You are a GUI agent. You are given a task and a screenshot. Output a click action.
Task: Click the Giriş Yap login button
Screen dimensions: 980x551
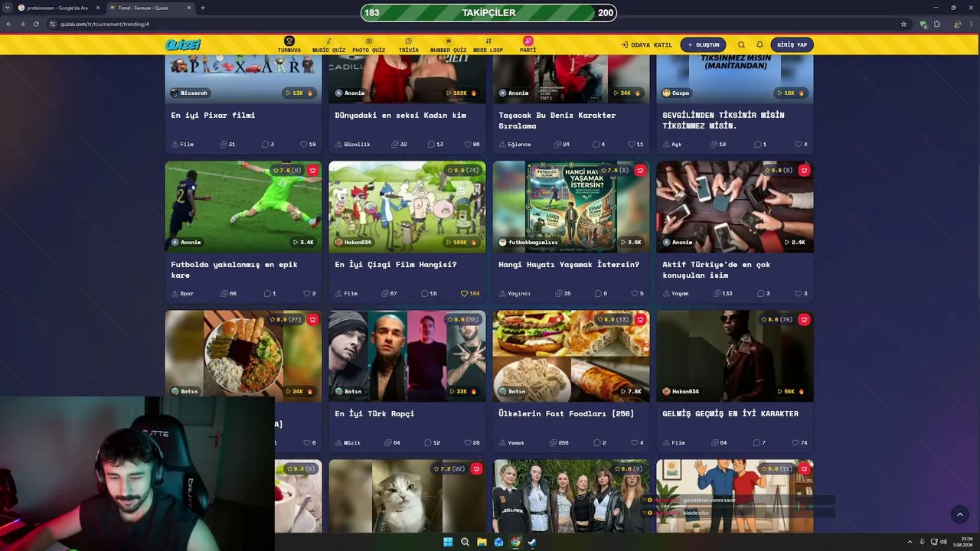point(792,45)
